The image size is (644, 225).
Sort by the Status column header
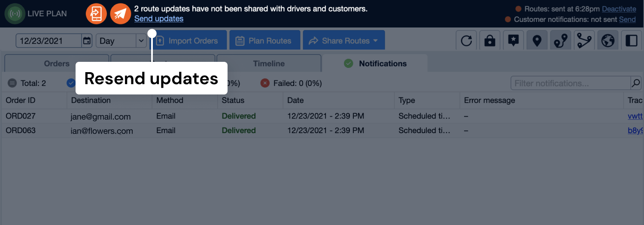(x=250, y=100)
